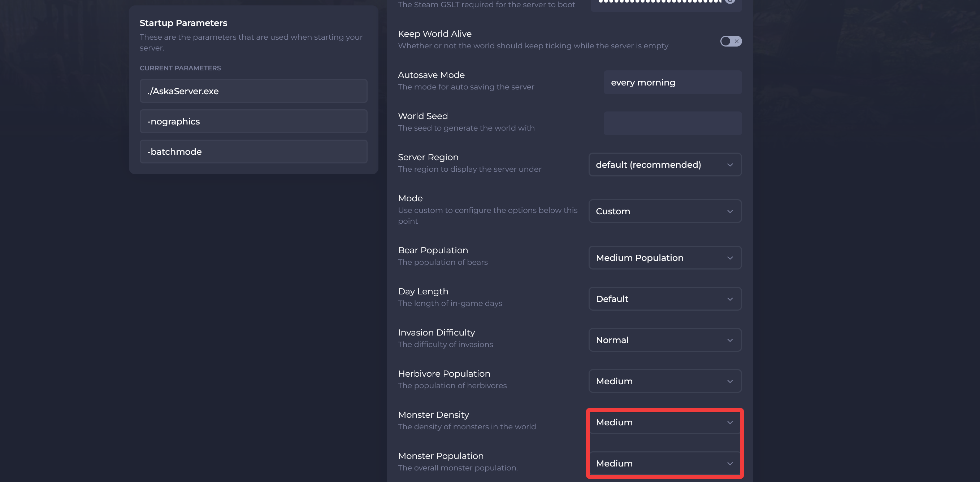The width and height of the screenshot is (980, 482).
Task: Click the Herbivore Population label
Action: 444,374
